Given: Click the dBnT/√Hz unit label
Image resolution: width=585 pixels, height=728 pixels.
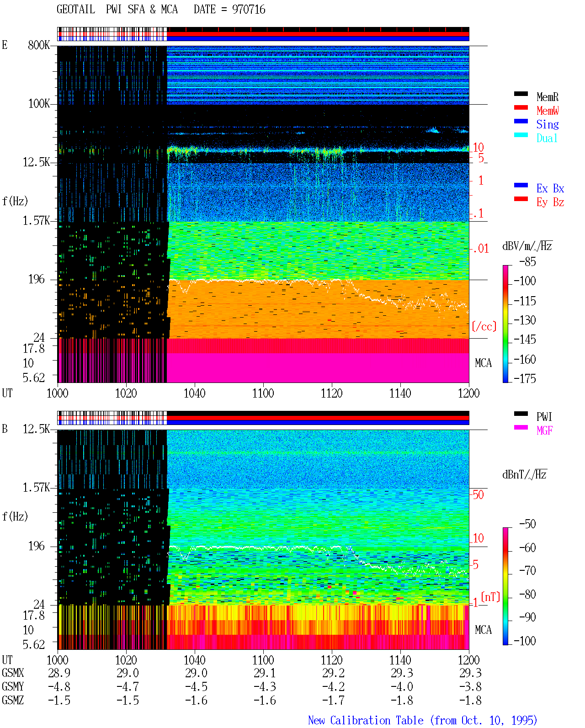Looking at the screenshot, I should click(x=525, y=474).
